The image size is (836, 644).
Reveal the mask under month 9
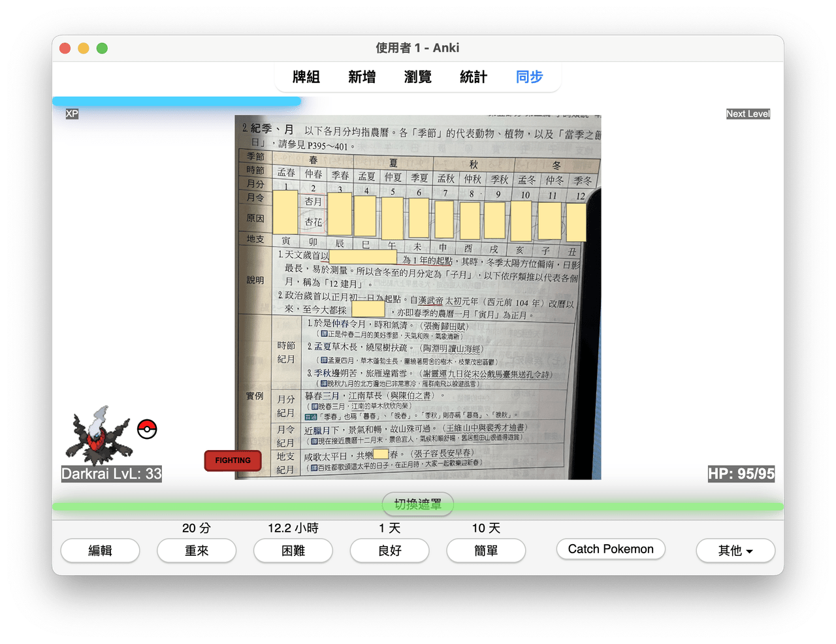pos(494,220)
